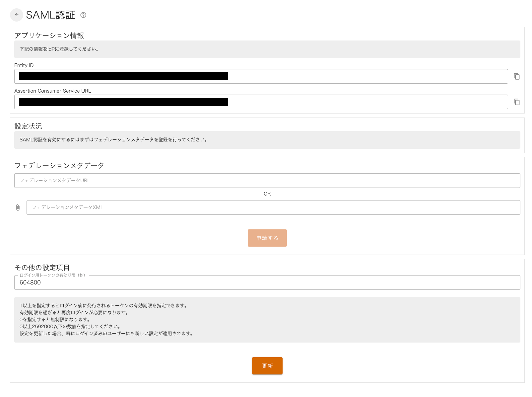Viewport: 532px width, 397px height.
Task: Click the その他の設定項目 section heading
Action: click(x=42, y=267)
